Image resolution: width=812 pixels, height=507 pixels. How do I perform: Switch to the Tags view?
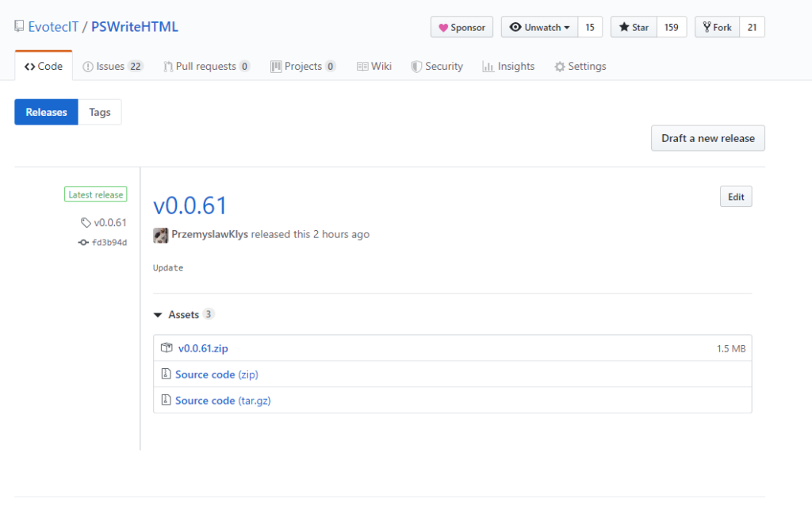point(99,112)
